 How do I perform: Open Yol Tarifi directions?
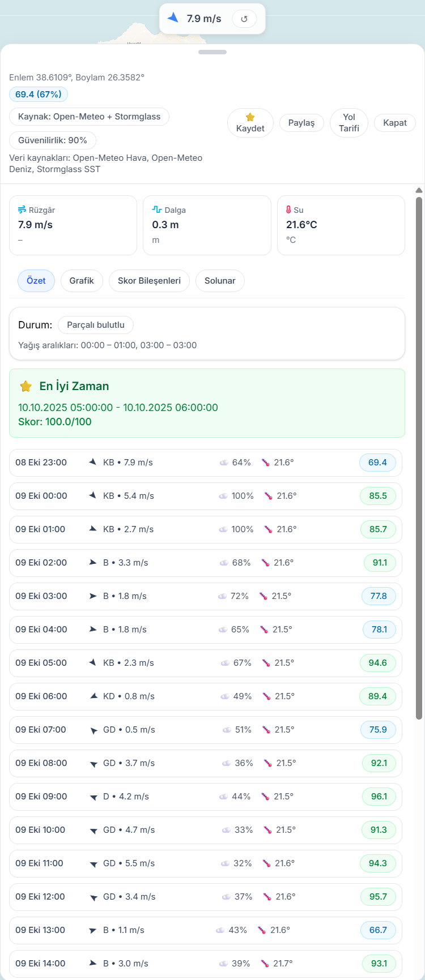[x=348, y=123]
